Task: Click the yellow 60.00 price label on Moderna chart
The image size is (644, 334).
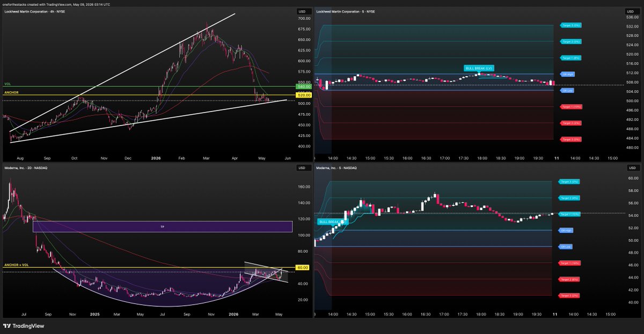Action: 303,268
